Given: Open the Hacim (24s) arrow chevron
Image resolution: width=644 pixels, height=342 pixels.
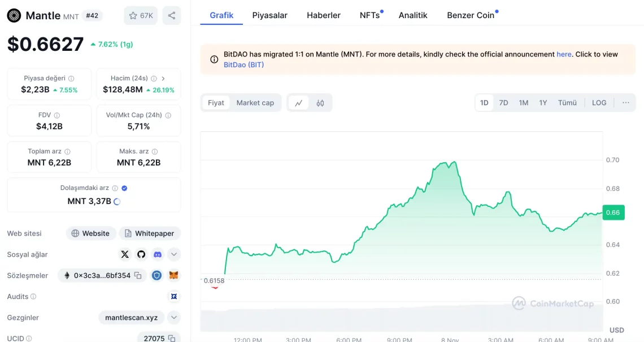Looking at the screenshot, I should point(163,79).
